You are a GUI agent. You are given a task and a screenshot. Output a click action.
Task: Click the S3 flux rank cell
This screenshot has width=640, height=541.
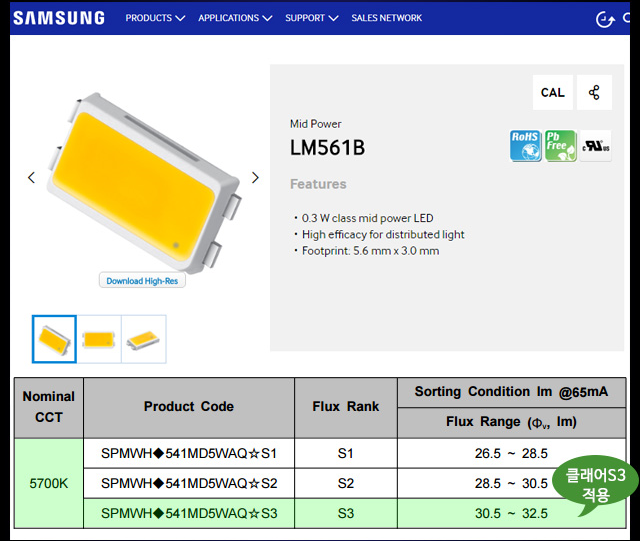click(346, 513)
